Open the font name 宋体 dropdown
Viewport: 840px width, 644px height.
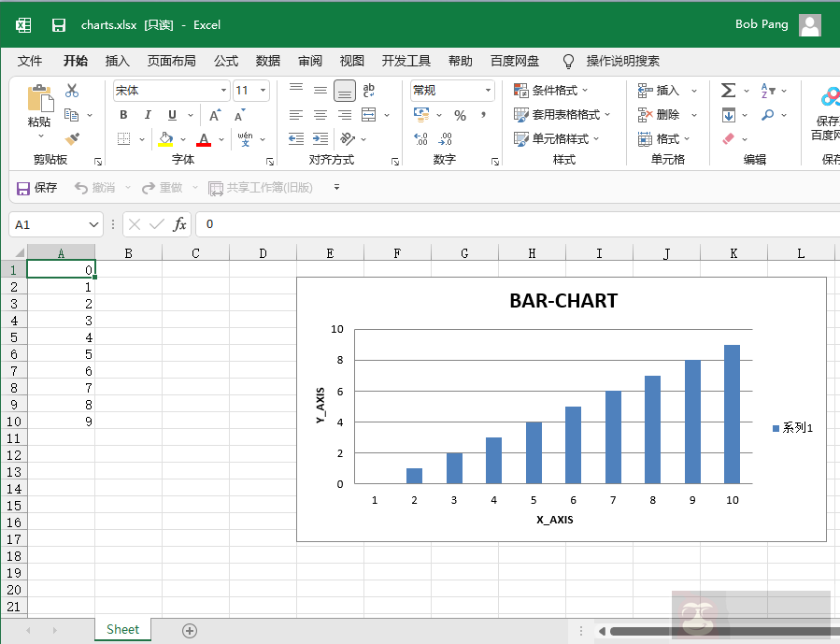pos(223,91)
